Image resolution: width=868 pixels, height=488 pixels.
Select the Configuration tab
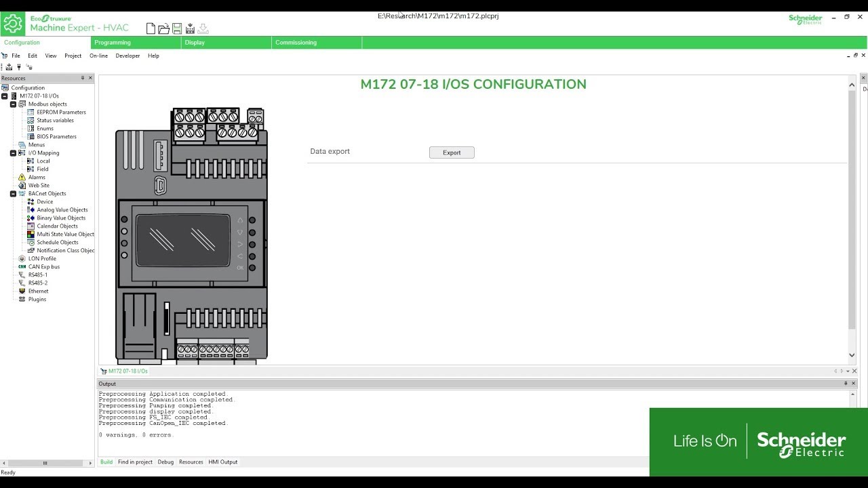[45, 43]
